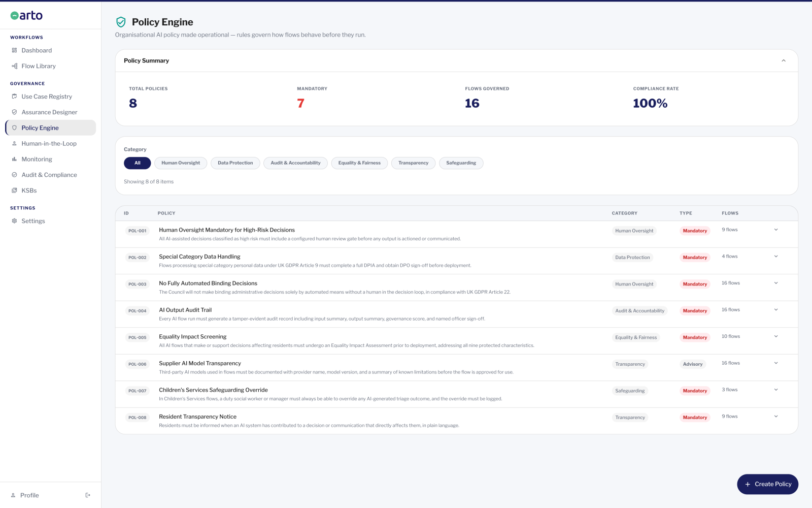
Task: Click the Use Case Registry icon
Action: (x=14, y=97)
